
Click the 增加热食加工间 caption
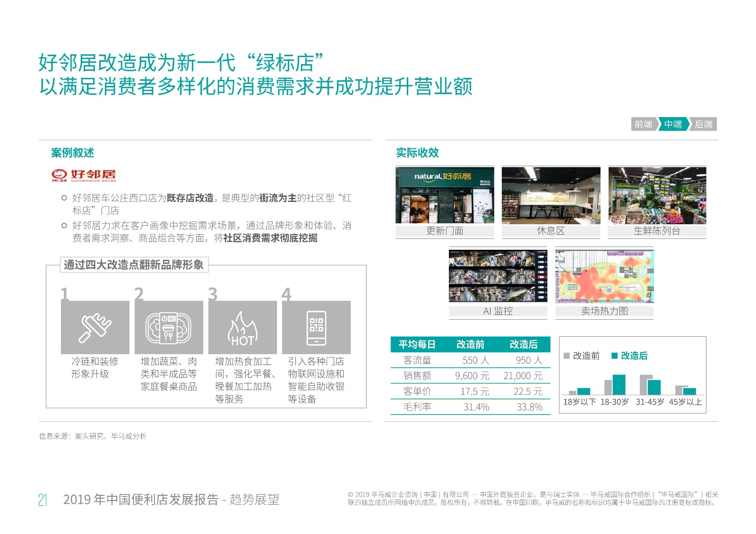click(x=246, y=380)
